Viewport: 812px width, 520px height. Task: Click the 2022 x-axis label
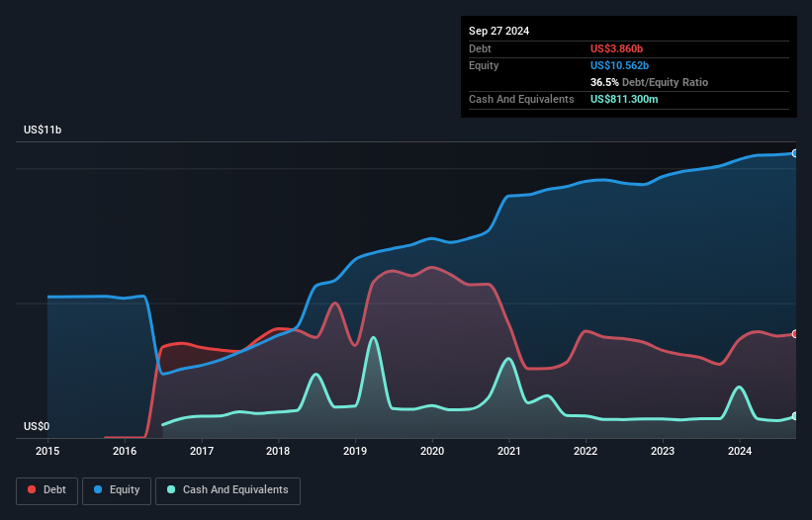pos(586,451)
